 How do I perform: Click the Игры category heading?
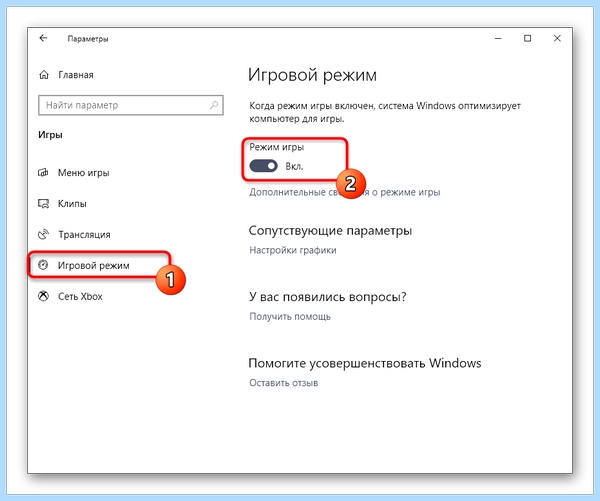coord(50,135)
